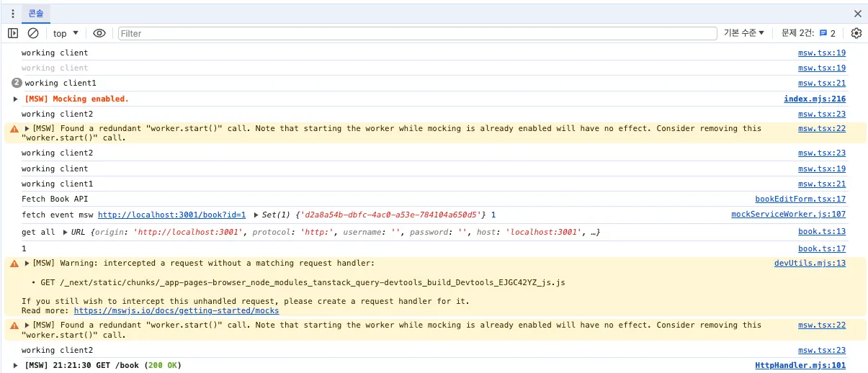The width and height of the screenshot is (868, 373).
Task: Select the greyed-out 'working client' log
Action: pyautogui.click(x=55, y=68)
